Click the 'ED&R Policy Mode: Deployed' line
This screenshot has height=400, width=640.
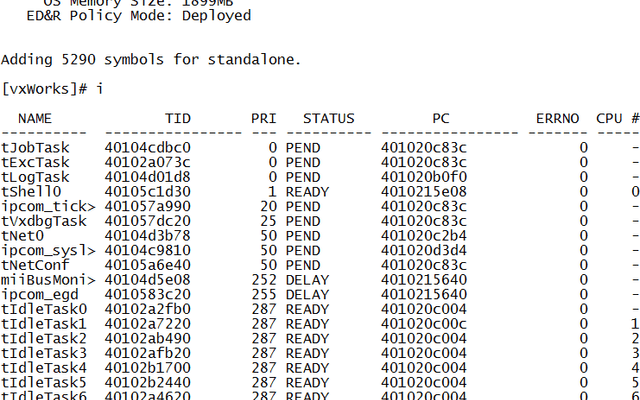click(x=139, y=16)
